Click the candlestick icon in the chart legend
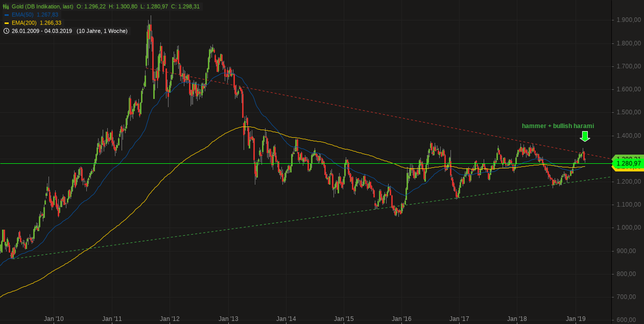The height and width of the screenshot is (324, 644). click(5, 7)
